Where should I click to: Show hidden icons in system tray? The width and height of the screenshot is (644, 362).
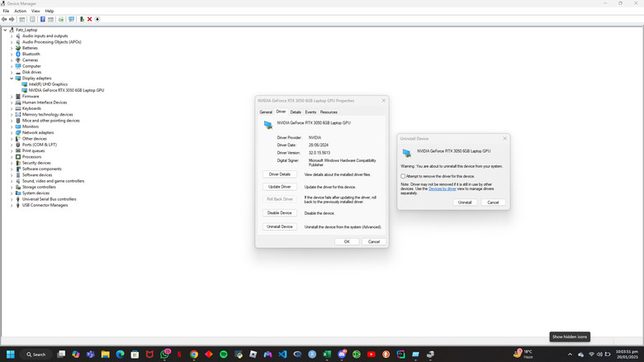pyautogui.click(x=570, y=355)
